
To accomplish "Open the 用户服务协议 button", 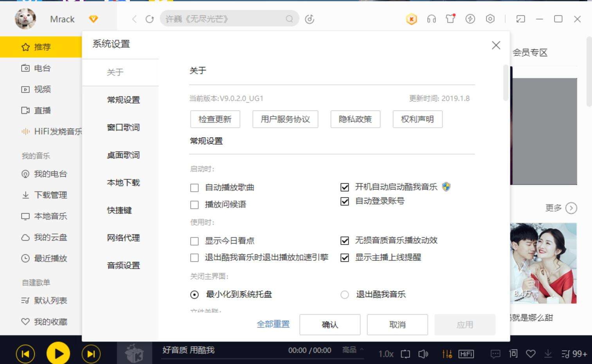I will pyautogui.click(x=285, y=119).
